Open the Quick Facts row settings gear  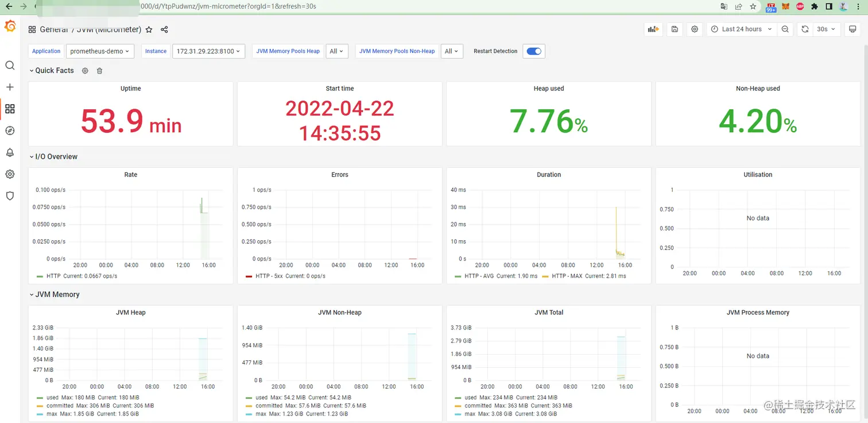[x=85, y=70]
